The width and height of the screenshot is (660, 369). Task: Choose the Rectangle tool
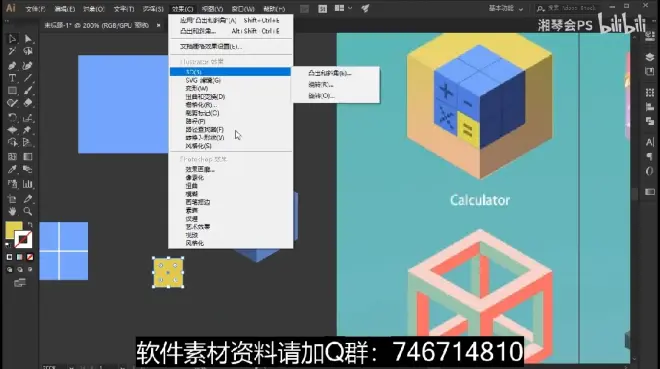coord(12,90)
